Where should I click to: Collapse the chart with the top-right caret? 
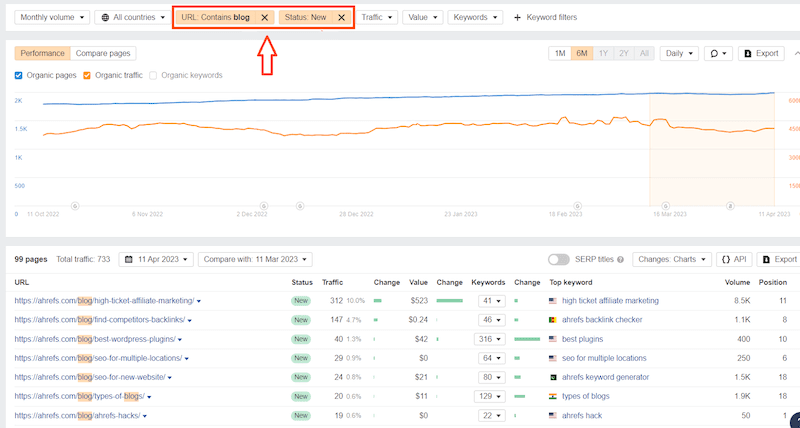(797, 54)
